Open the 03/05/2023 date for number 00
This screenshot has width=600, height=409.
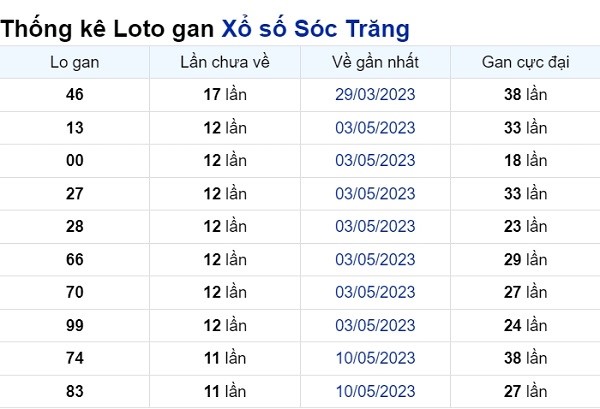tap(375, 160)
